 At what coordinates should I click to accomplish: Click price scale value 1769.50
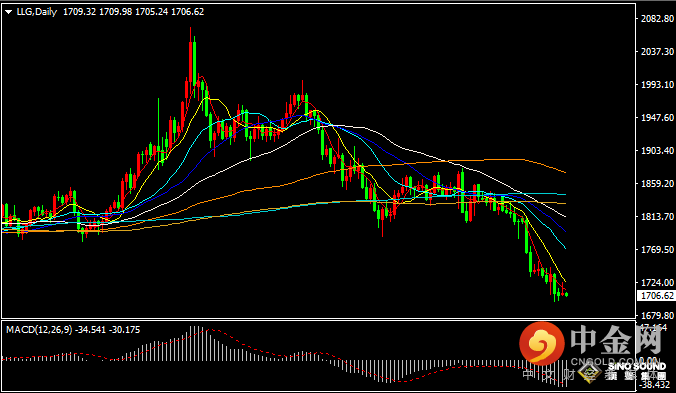[x=657, y=250]
